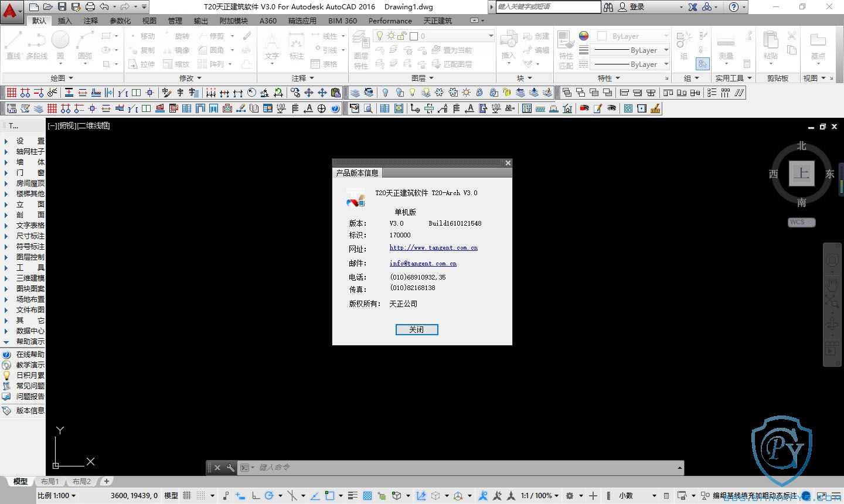Click the 测量 measure tool
This screenshot has height=504, width=844.
coord(726,47)
